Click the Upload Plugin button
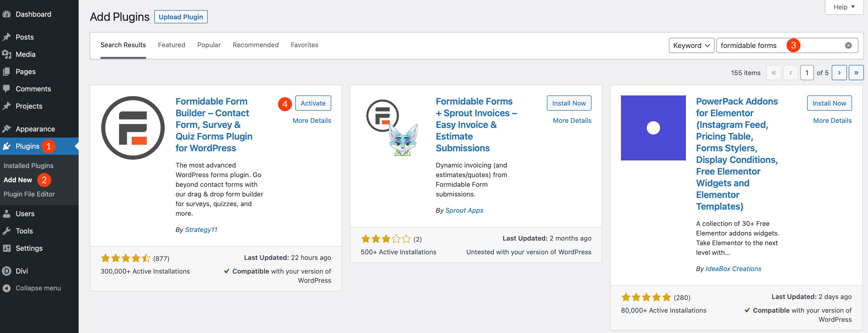This screenshot has height=333, width=868. click(181, 16)
